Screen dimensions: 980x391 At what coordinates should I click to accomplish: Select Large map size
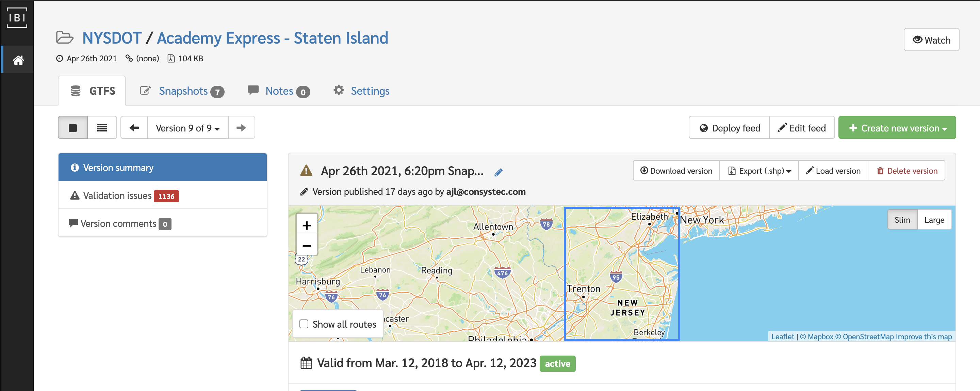(x=934, y=220)
